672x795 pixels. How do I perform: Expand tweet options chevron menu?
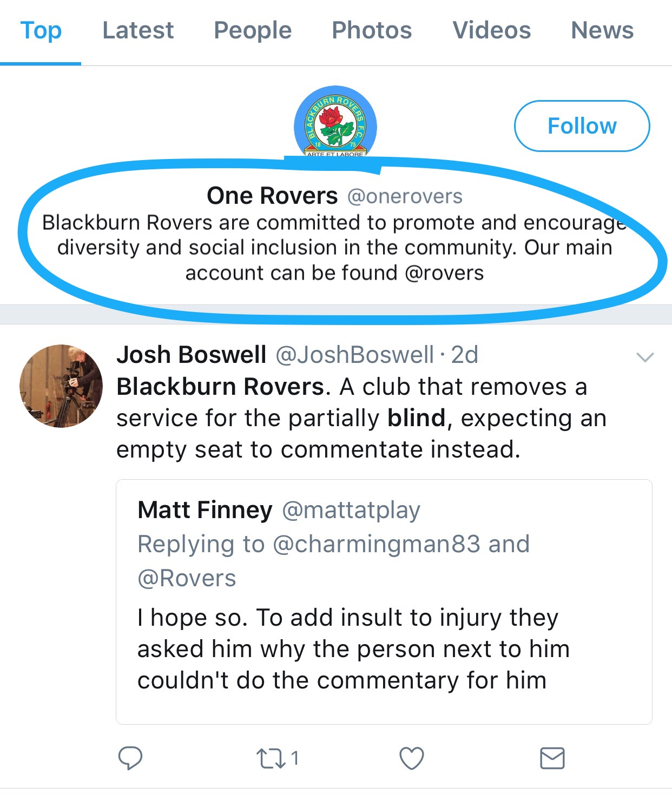645,357
